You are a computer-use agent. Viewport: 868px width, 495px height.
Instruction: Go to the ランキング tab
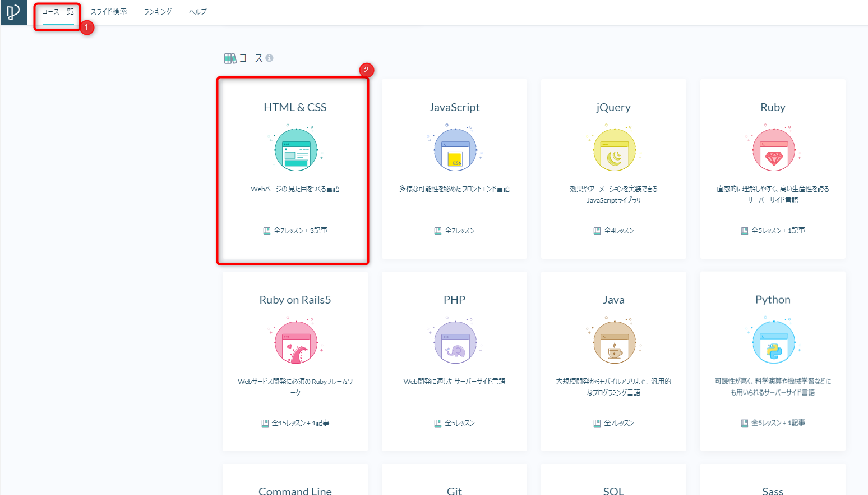(158, 12)
